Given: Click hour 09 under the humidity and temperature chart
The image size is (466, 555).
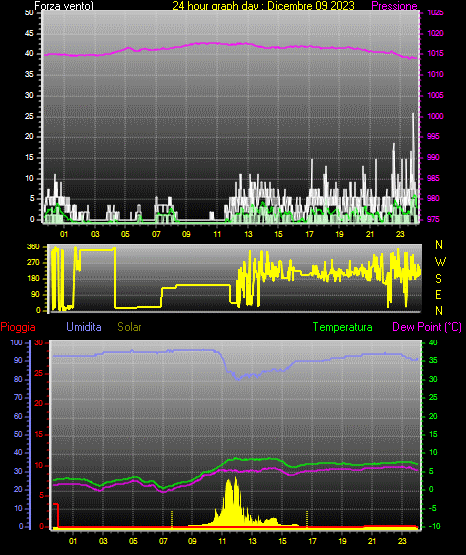Looking at the screenshot, I should (x=192, y=541).
